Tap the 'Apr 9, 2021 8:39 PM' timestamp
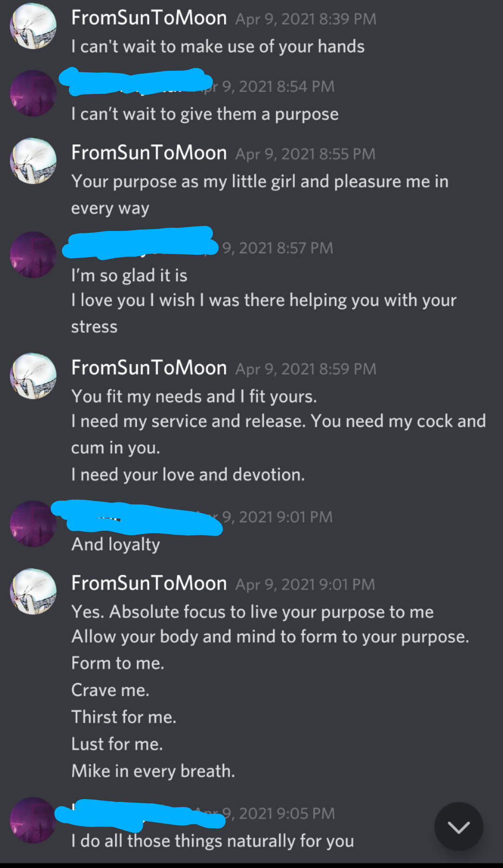Image resolution: width=503 pixels, height=868 pixels. (306, 19)
